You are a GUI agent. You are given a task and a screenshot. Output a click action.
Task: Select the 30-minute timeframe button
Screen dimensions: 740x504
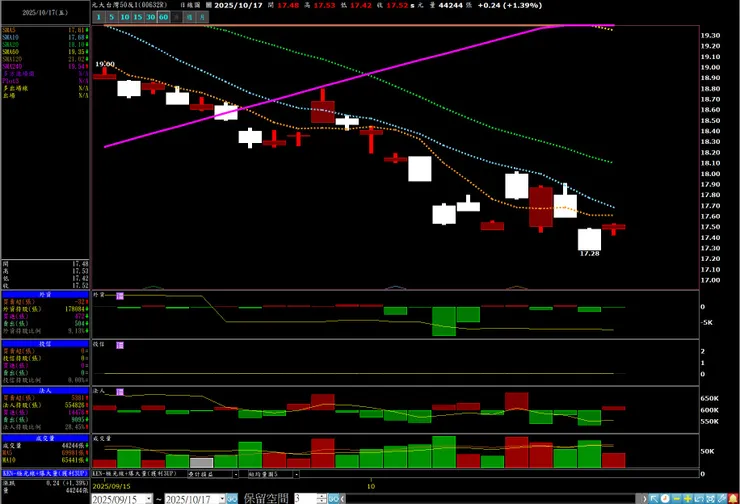point(151,17)
